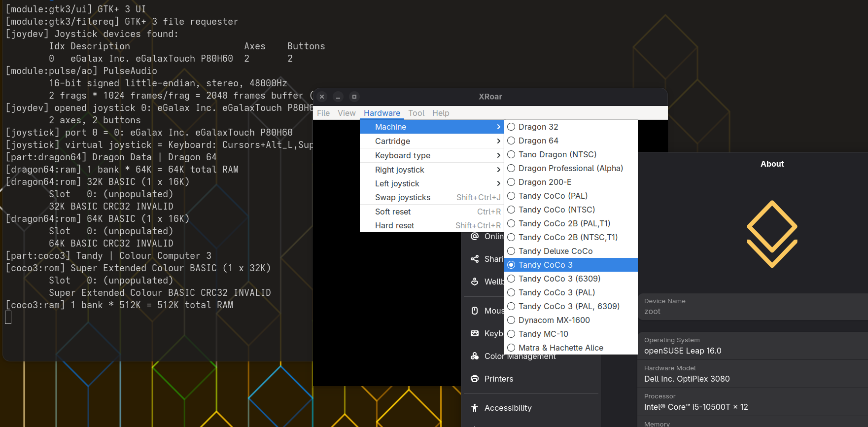Click Wellbeing icon in Settings sidebar
This screenshot has width=868, height=427.
coord(475,282)
